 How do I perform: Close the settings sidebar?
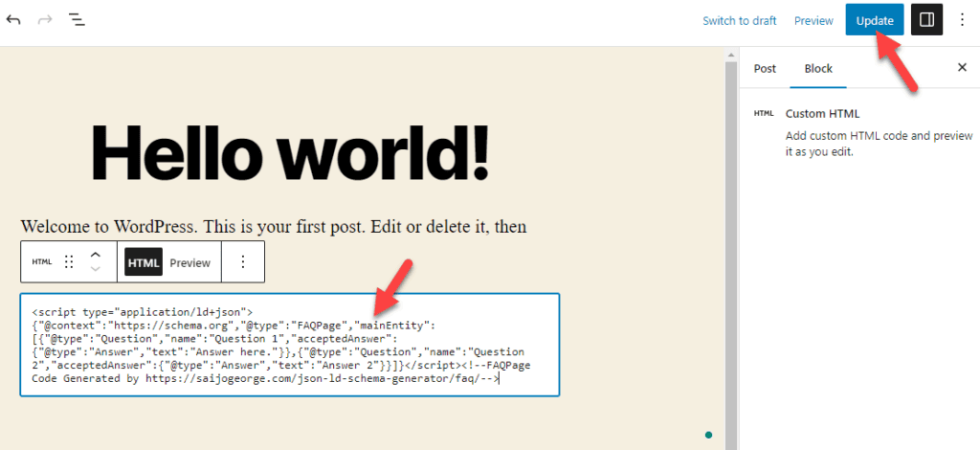963,67
